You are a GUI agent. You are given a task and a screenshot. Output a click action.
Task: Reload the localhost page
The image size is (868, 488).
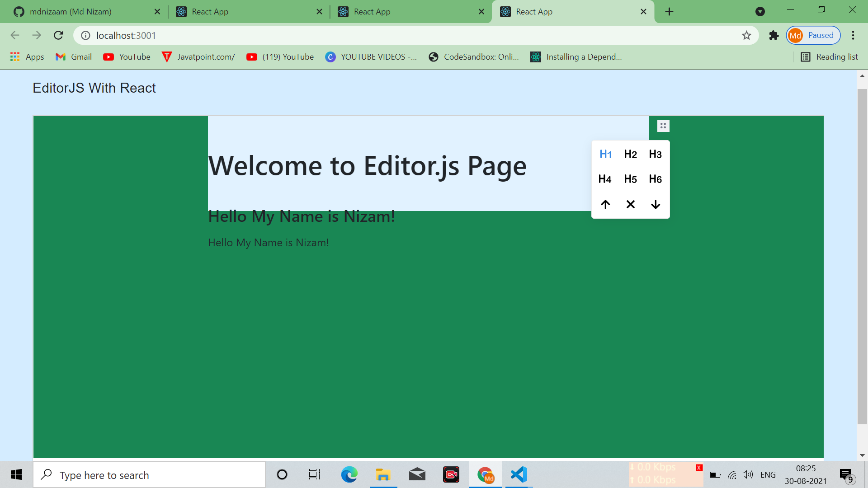coord(58,35)
